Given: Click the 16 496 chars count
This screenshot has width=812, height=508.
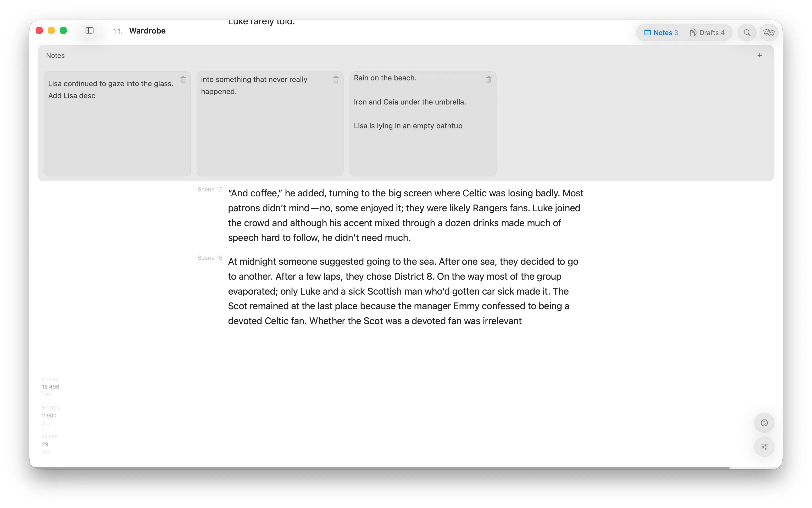Looking at the screenshot, I should click(50, 387).
